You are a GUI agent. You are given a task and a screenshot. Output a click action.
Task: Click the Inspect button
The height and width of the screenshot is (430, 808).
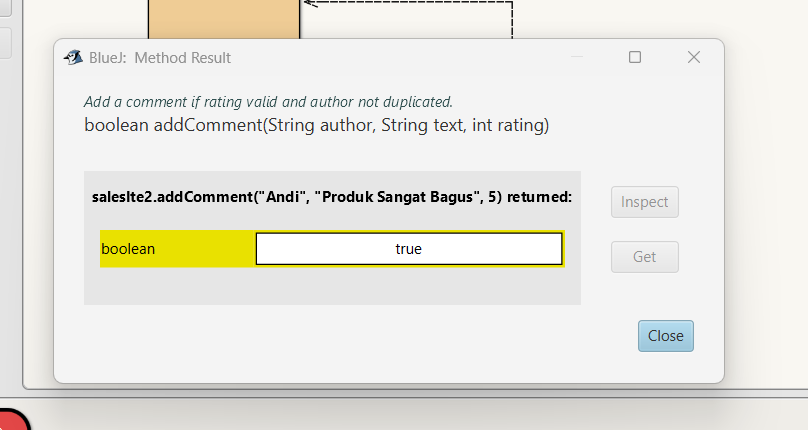[x=645, y=202]
